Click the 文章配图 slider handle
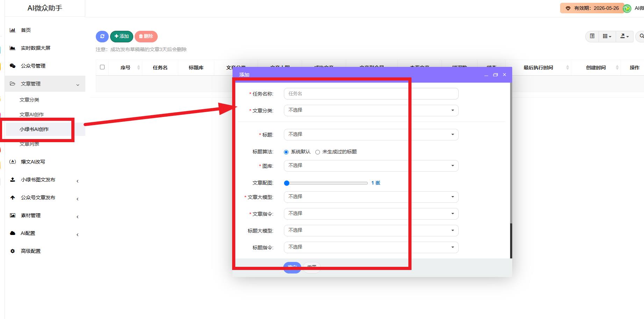 click(287, 183)
